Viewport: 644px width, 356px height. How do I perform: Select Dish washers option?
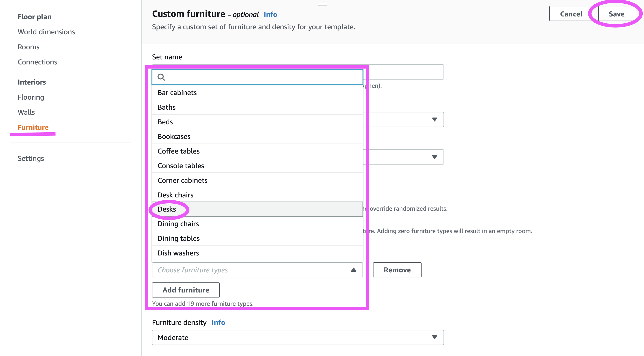click(178, 253)
